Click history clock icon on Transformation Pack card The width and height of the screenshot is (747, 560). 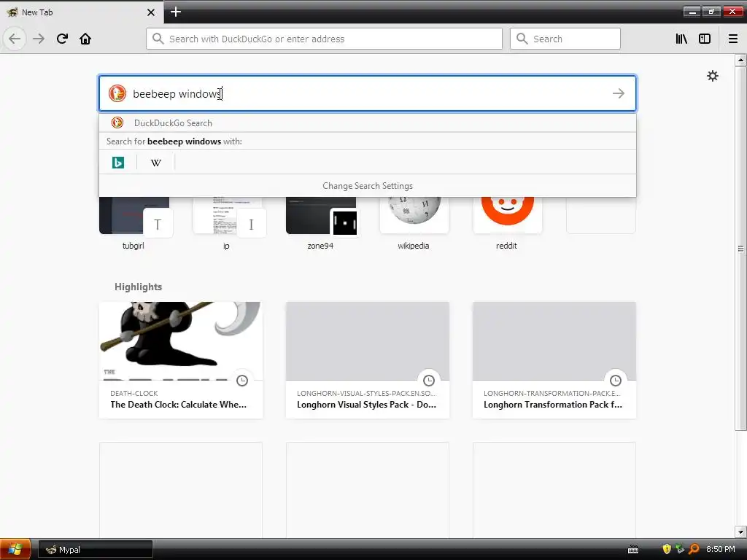coord(616,380)
